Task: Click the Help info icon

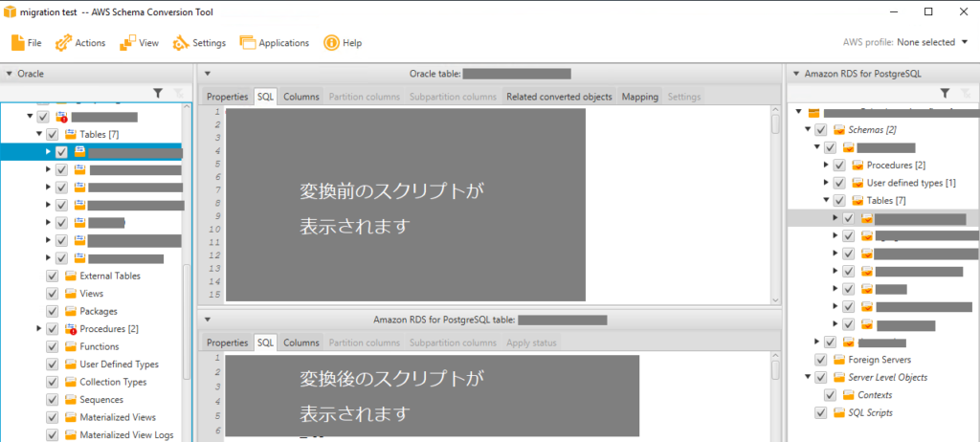Action: (331, 42)
